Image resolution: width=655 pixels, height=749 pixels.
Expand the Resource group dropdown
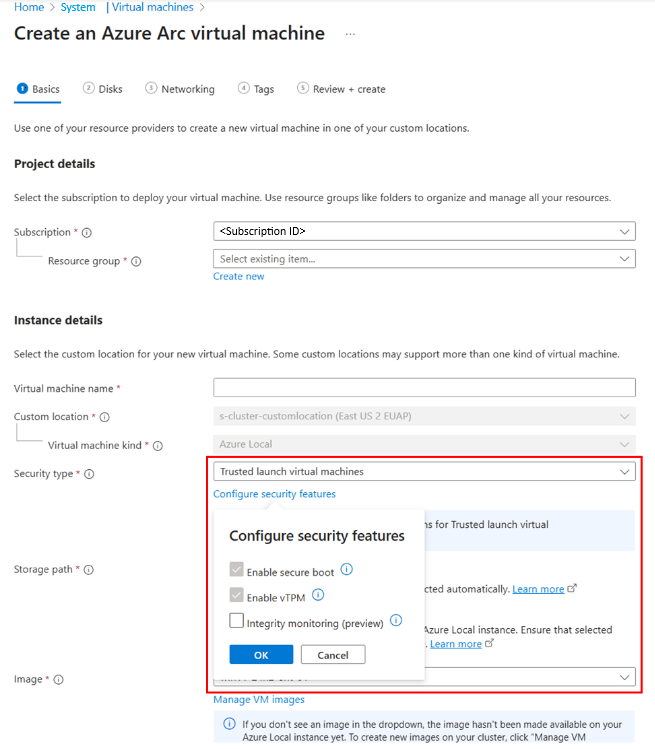pos(424,259)
